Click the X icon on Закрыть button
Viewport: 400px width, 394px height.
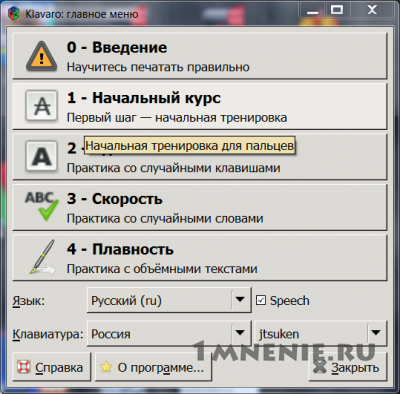tap(320, 367)
